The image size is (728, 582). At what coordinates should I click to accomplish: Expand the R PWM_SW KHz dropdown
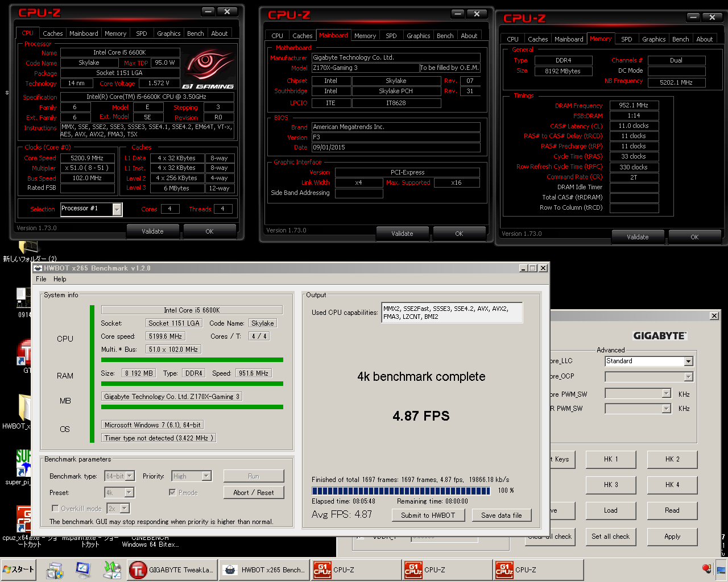[x=666, y=409]
